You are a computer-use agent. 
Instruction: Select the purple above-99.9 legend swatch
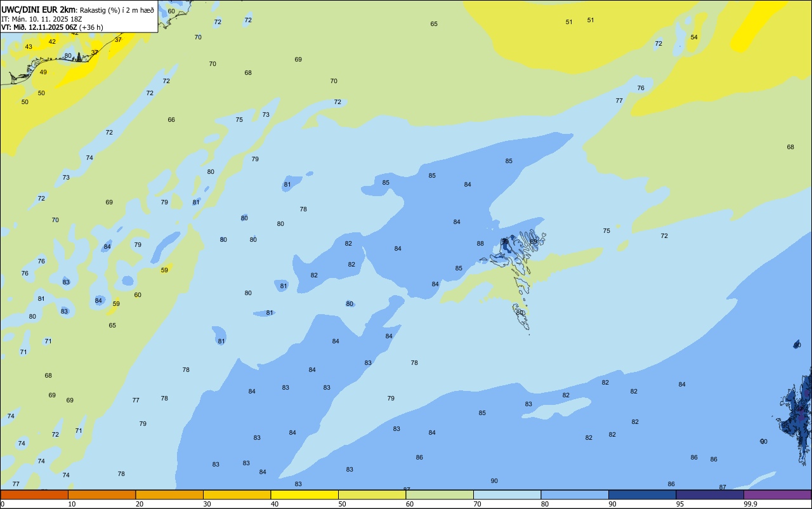tap(778, 494)
